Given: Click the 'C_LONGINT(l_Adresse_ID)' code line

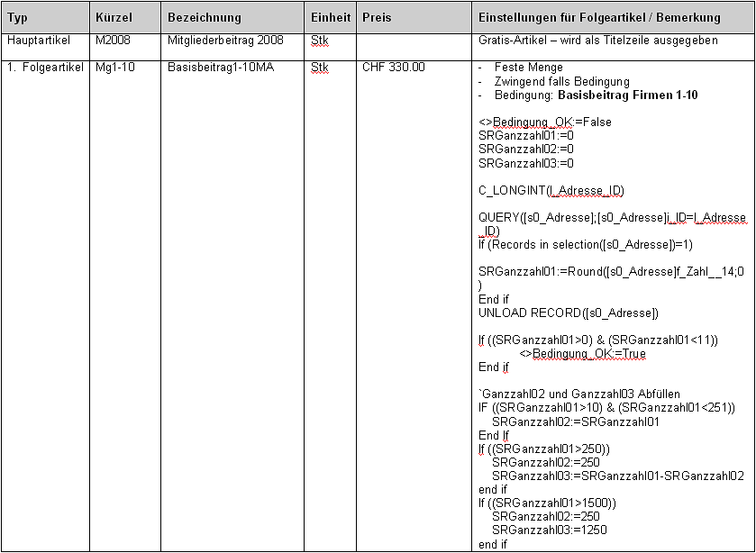Looking at the screenshot, I should pos(551,190).
